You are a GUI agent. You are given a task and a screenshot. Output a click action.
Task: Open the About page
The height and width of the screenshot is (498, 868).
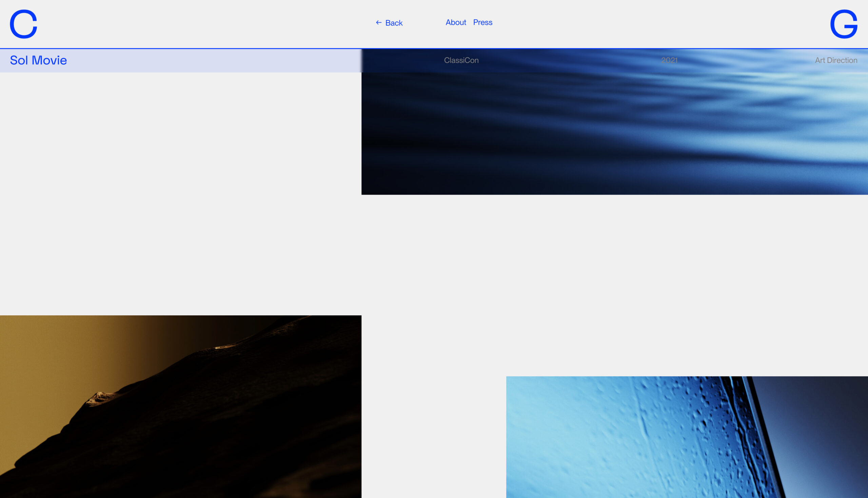(x=456, y=23)
